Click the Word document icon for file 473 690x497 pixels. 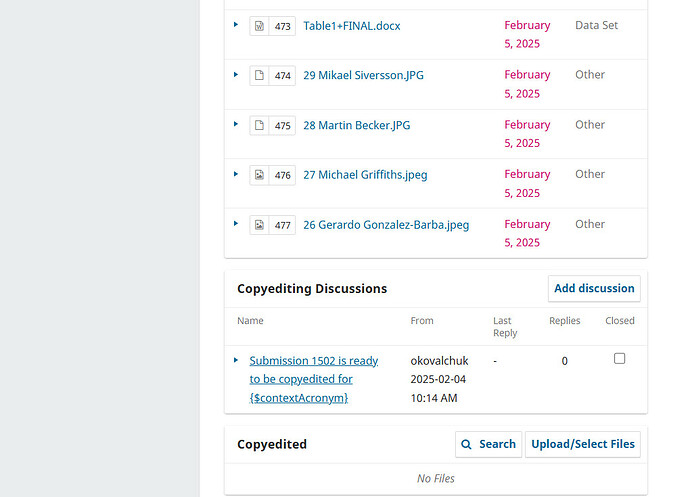click(259, 26)
